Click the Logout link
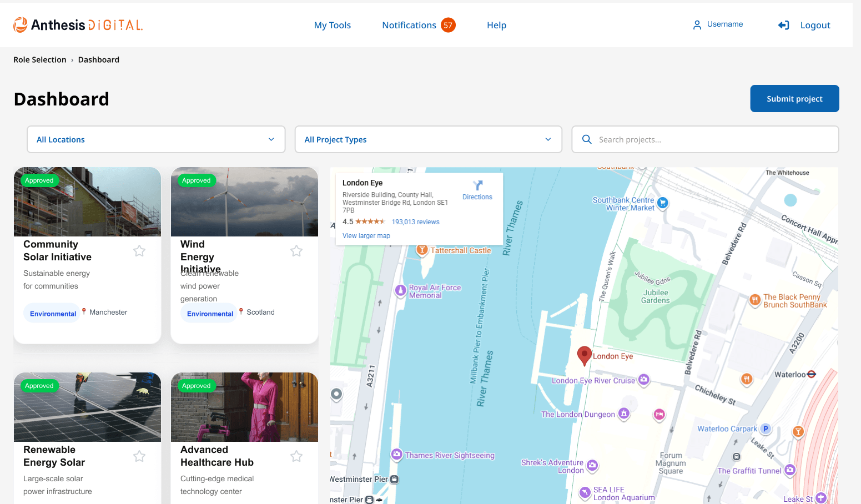Screen dimensions: 861x504 (815, 25)
